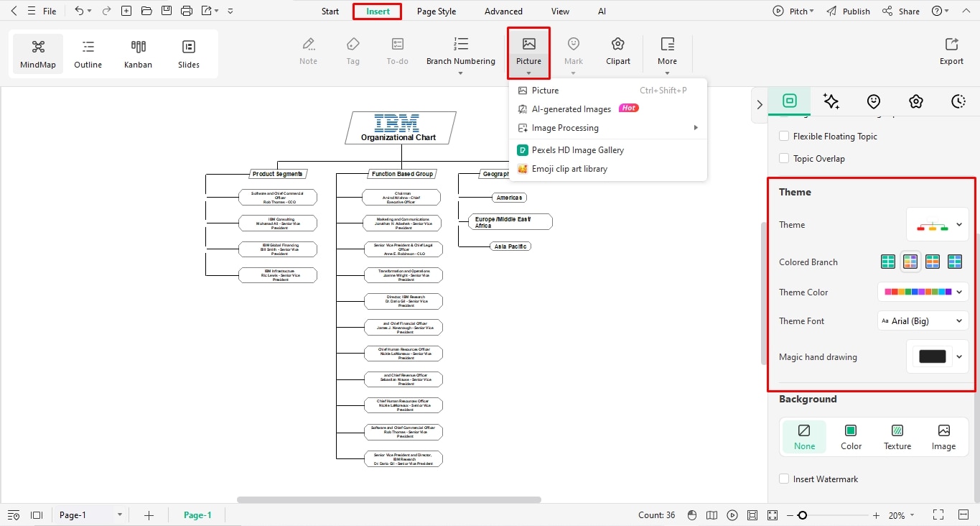Switch to Outline view mode

pos(88,54)
